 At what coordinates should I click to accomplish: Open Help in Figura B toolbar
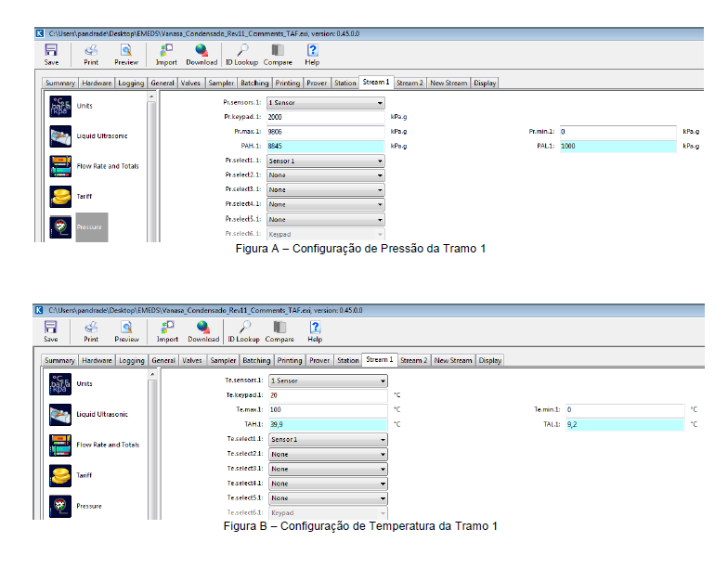click(x=316, y=327)
